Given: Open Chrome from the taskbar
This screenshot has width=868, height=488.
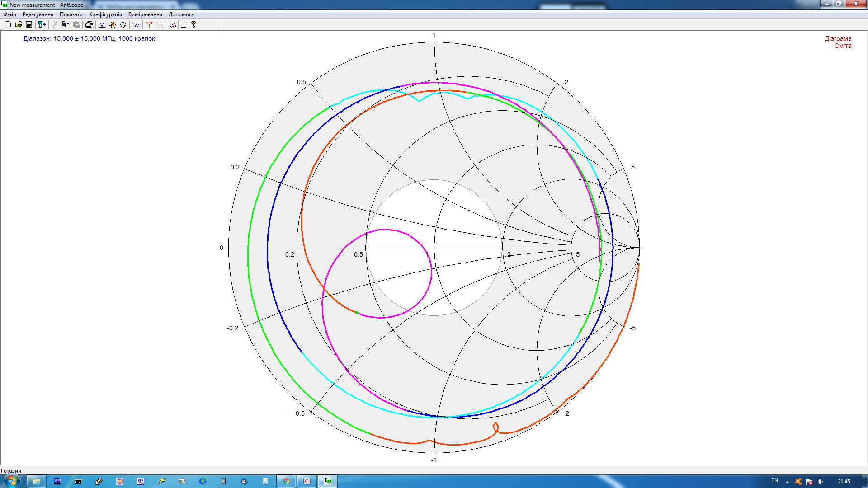Looking at the screenshot, I should [x=286, y=481].
